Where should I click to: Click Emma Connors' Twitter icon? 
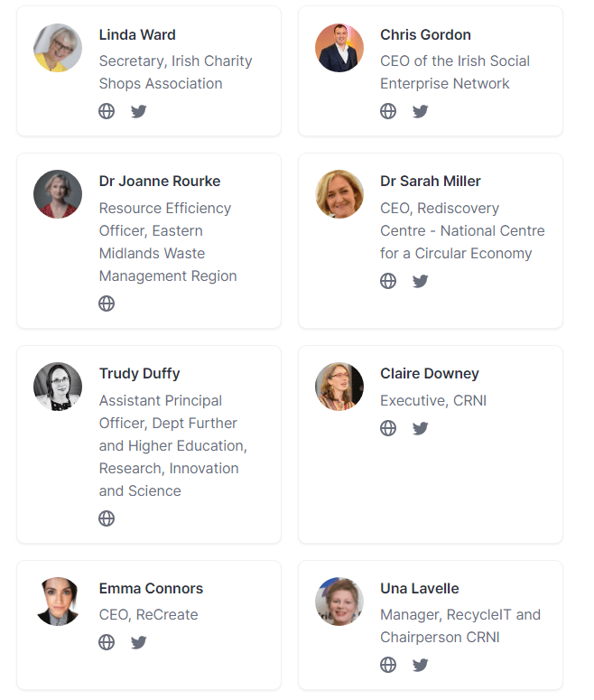138,642
